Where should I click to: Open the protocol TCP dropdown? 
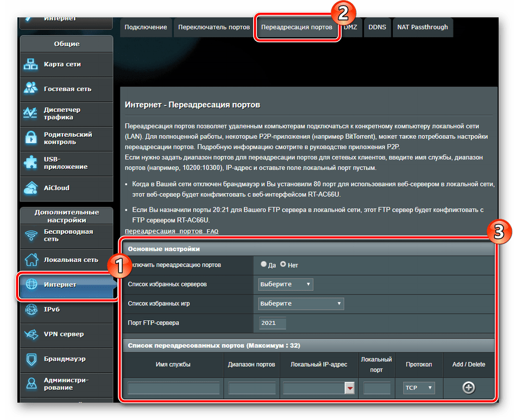419,388
